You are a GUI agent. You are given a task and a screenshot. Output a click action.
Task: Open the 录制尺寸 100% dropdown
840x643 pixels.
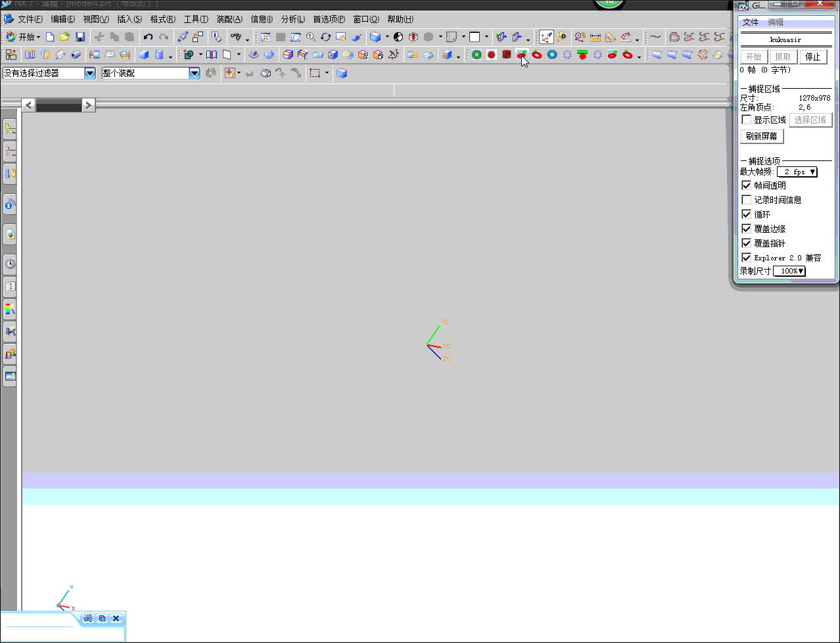pyautogui.click(x=789, y=271)
